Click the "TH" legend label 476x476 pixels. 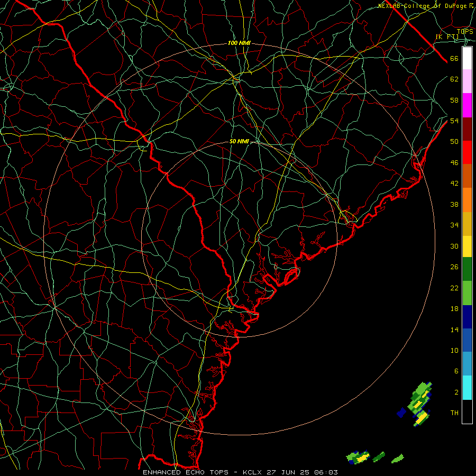coord(454,413)
